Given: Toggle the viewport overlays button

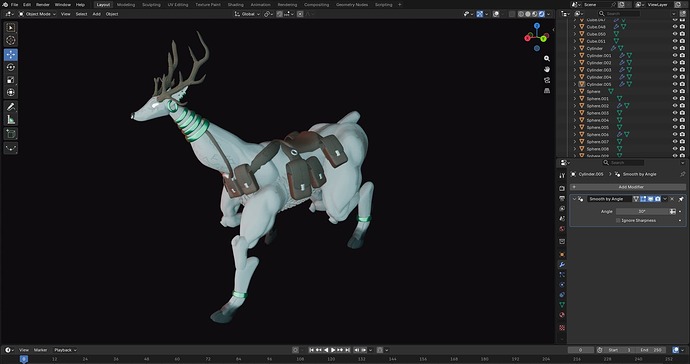Looking at the screenshot, I should click(496, 14).
